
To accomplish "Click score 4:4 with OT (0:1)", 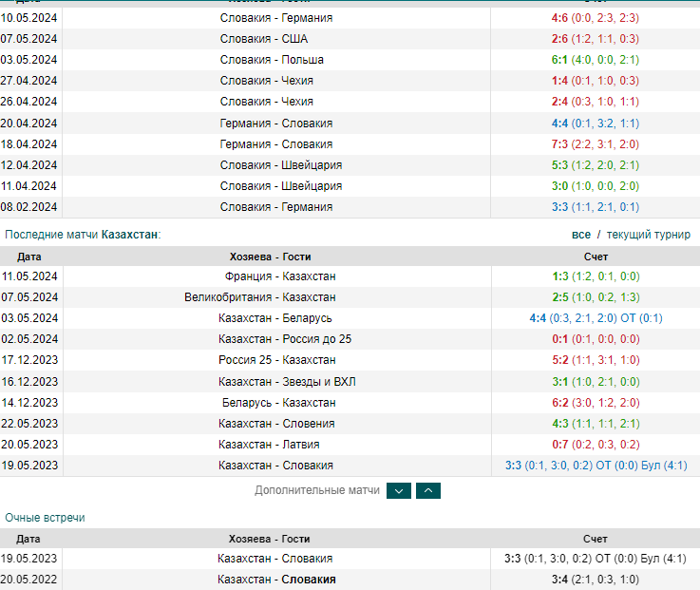I will pos(596,318).
